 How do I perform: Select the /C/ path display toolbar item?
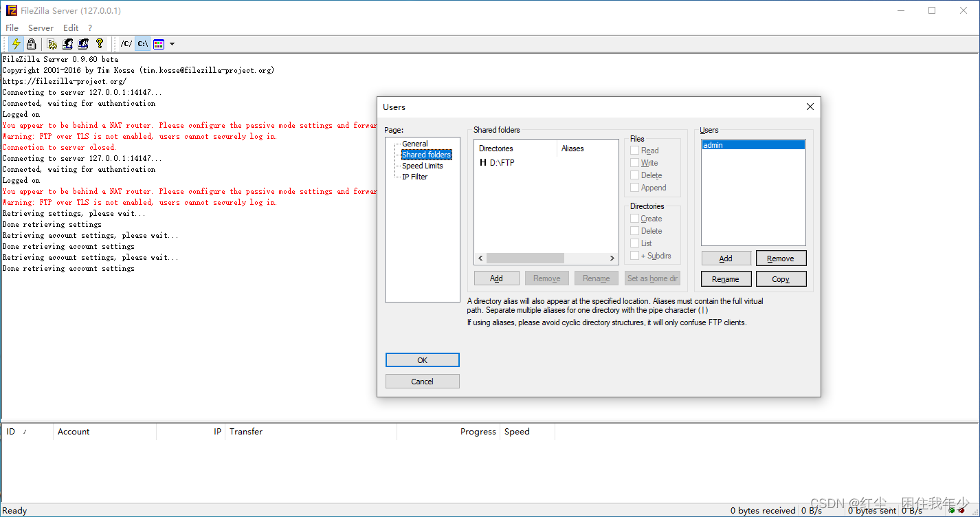click(126, 44)
